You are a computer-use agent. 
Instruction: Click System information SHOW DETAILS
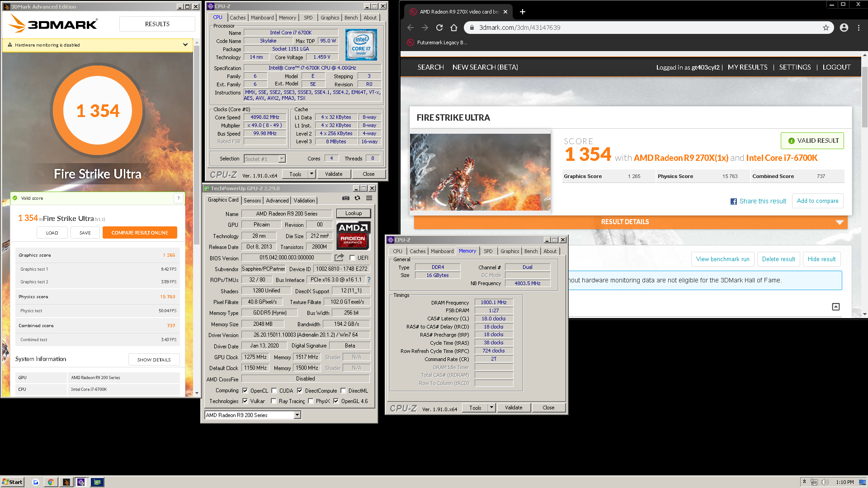click(154, 360)
